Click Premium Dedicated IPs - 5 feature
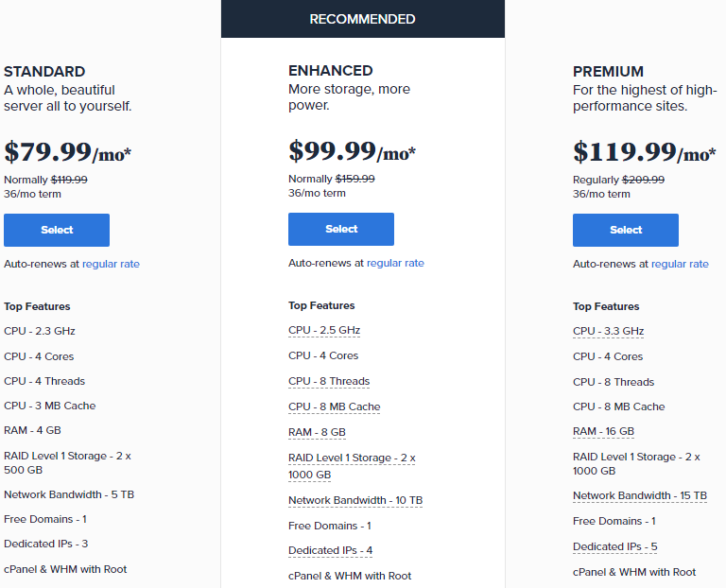 [x=614, y=546]
